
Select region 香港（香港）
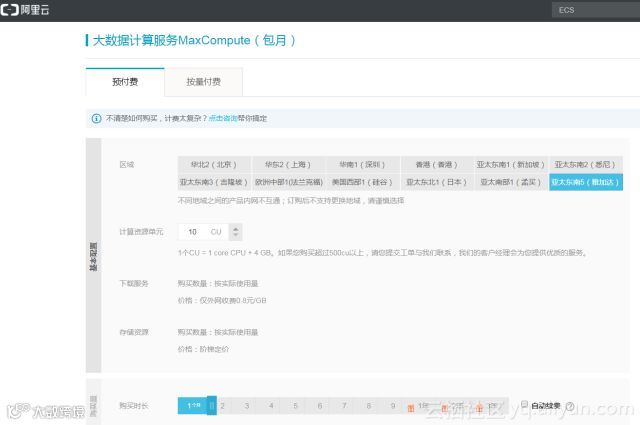tap(436, 165)
